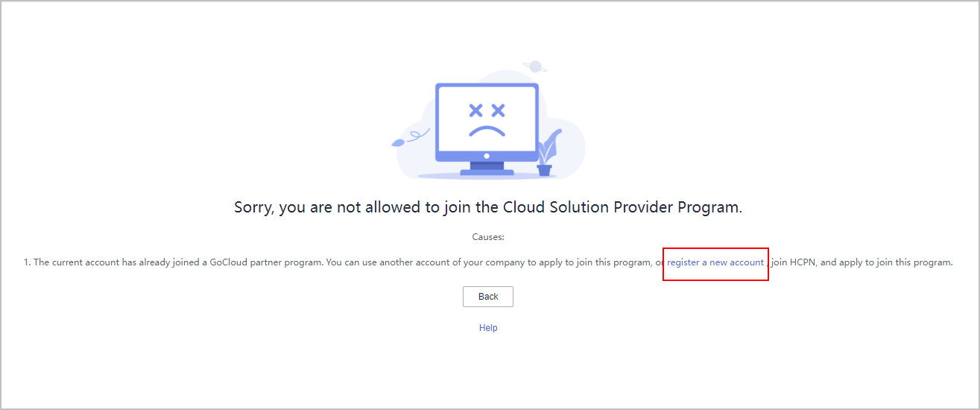Click the "Causes:" label
Screen dimensions: 980x410
[x=488, y=237]
